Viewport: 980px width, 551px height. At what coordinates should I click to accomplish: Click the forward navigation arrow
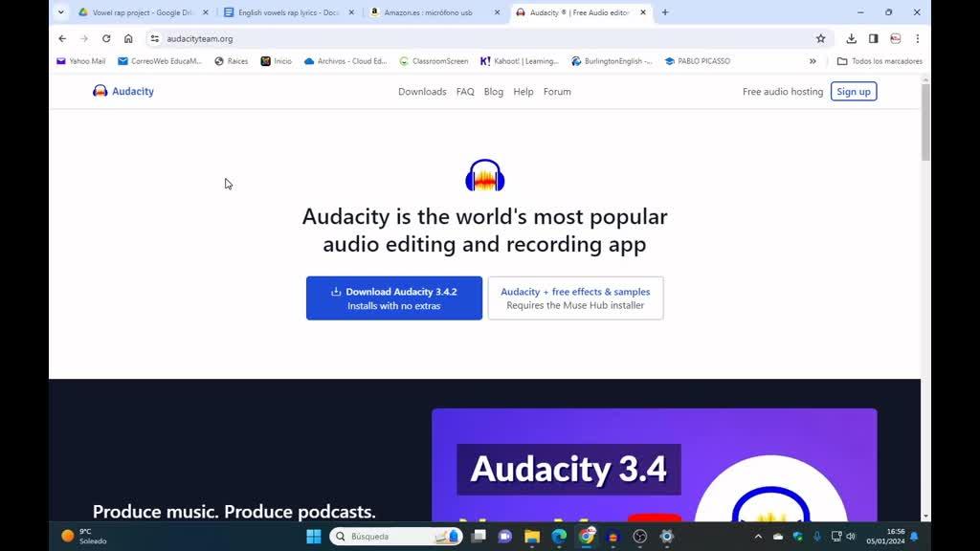pyautogui.click(x=84, y=38)
